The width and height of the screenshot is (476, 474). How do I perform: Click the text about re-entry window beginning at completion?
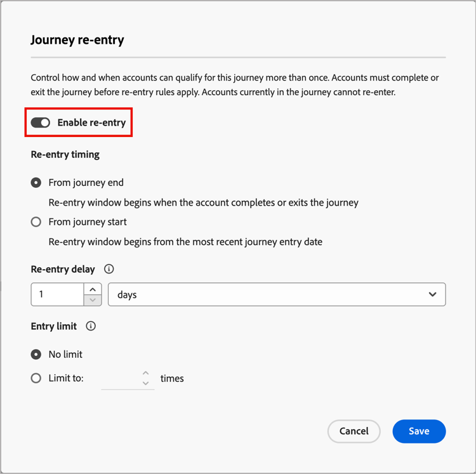204,202
